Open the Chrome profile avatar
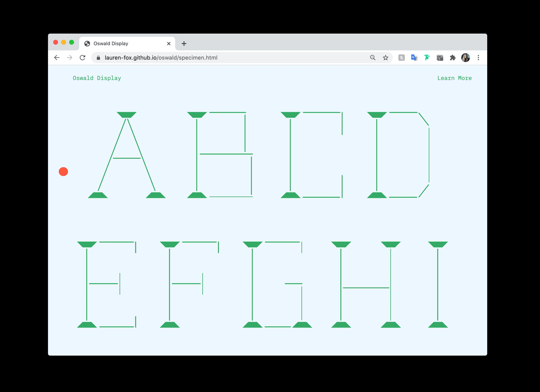This screenshot has height=392, width=540. (466, 58)
